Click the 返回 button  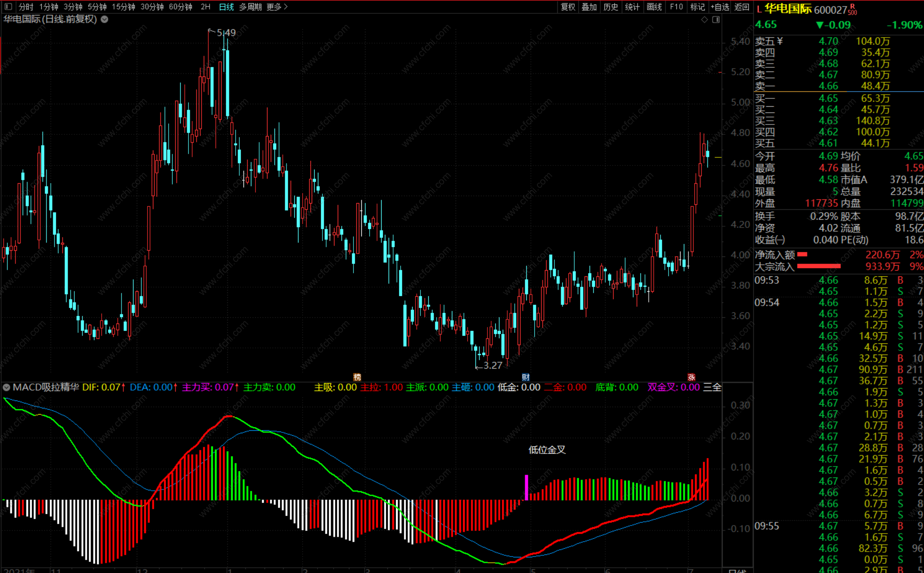pos(742,7)
